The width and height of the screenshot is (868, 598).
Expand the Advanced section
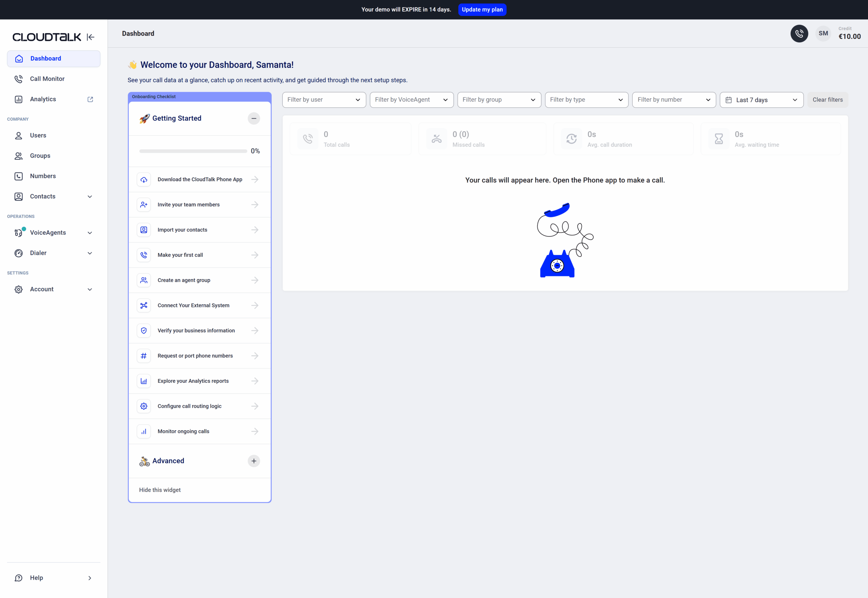tap(254, 461)
